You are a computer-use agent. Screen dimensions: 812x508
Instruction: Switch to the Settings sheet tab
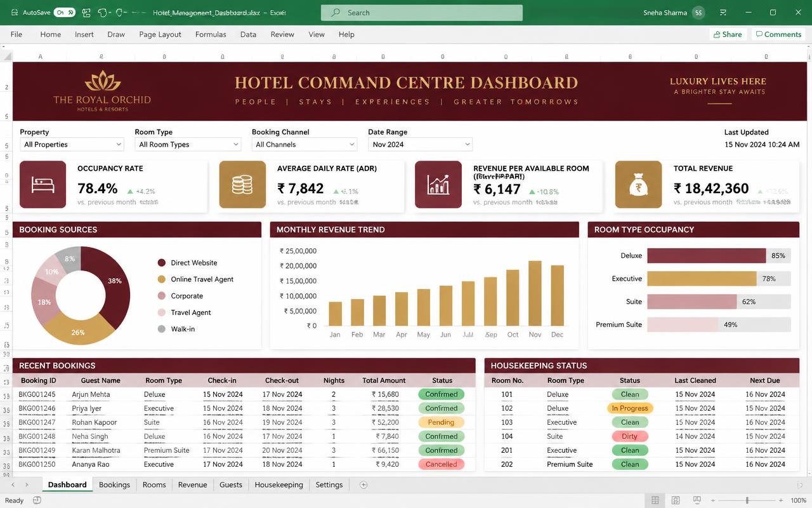[329, 485]
